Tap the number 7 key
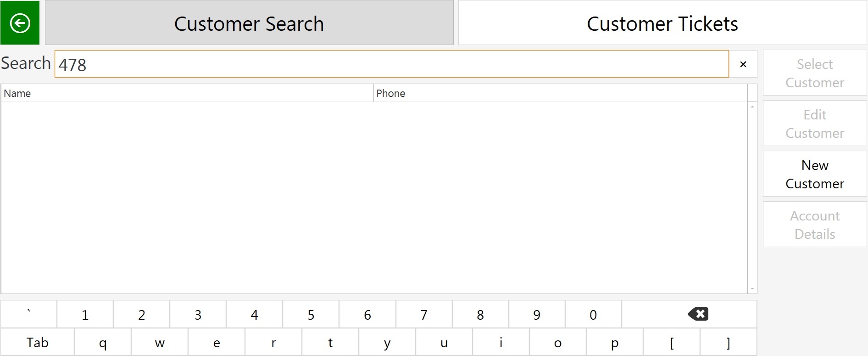This screenshot has height=356, width=868. pos(424,314)
